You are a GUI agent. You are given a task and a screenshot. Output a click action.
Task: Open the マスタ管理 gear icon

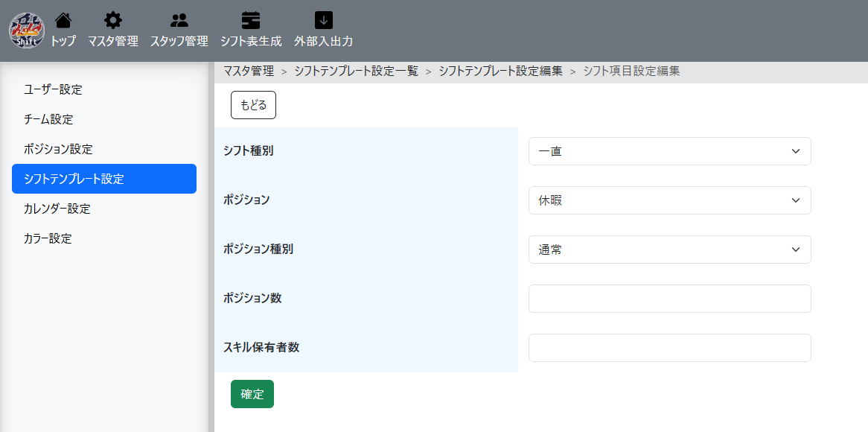113,21
